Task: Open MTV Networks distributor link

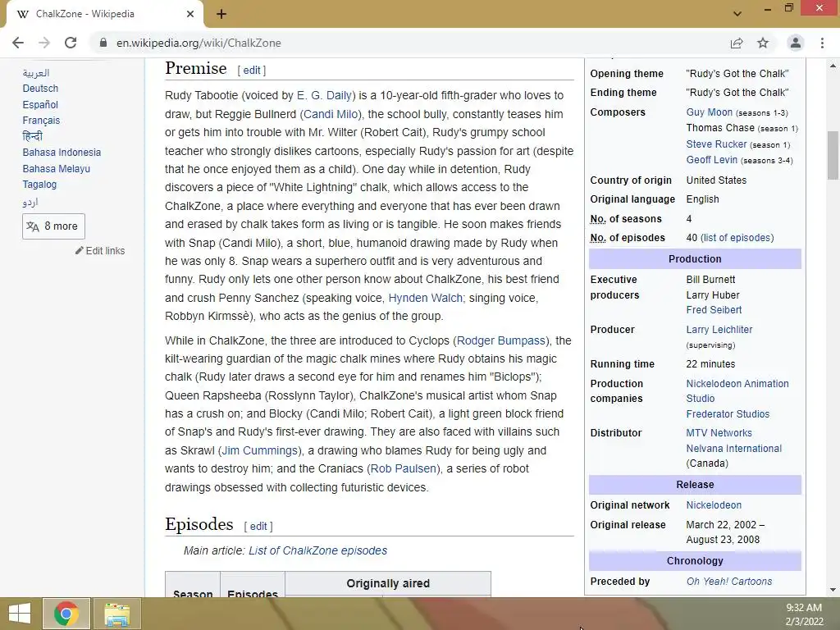Action: click(x=719, y=433)
